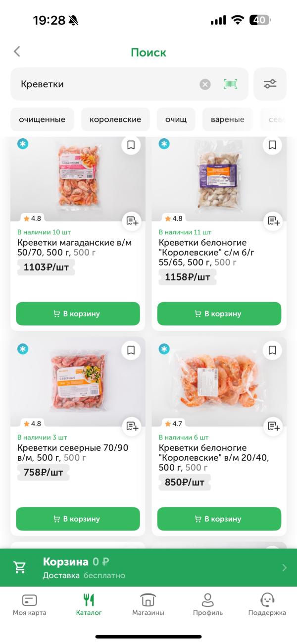Bookmark Креветки магаданские product
The height and width of the screenshot is (644, 297).
[131, 145]
